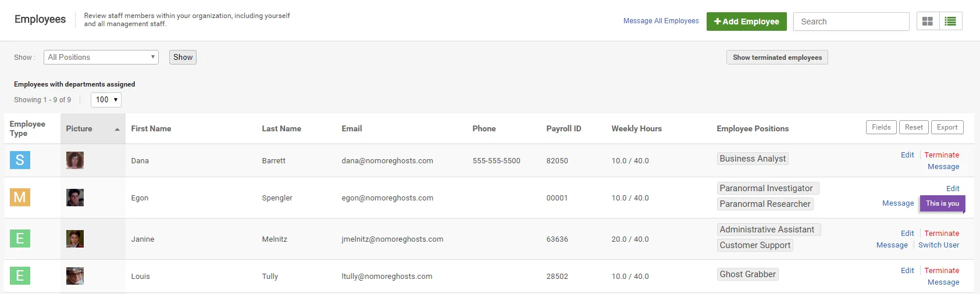Viewport: 980px width, 294px height.
Task: Sort by Email column header
Action: (x=352, y=128)
